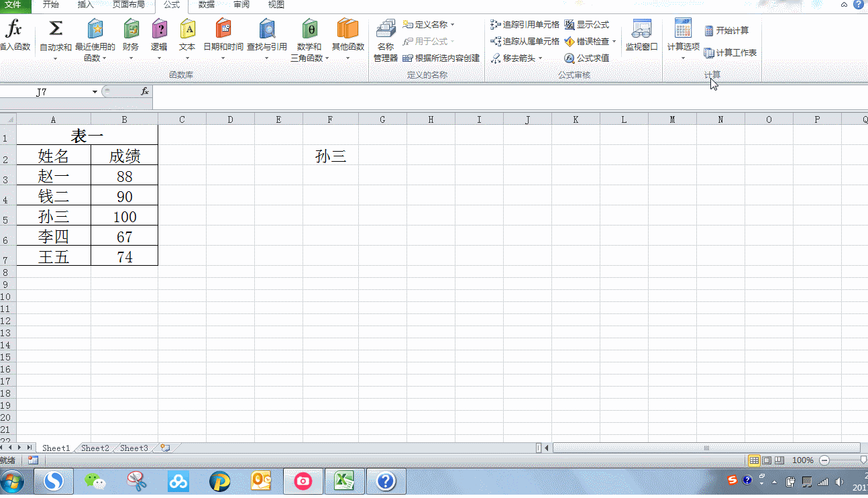Open the Windows Start button
868x498 pixels.
click(x=11, y=482)
